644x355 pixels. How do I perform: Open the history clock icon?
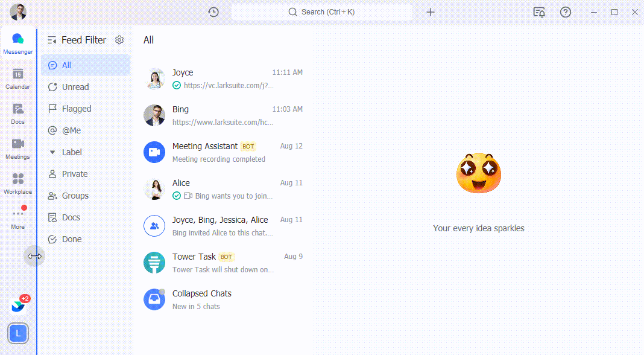click(213, 12)
